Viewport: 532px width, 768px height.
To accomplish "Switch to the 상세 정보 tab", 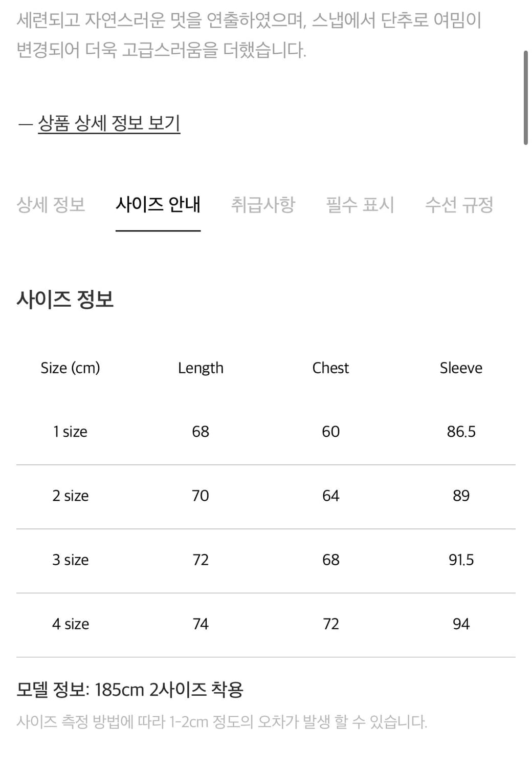I will (50, 205).
